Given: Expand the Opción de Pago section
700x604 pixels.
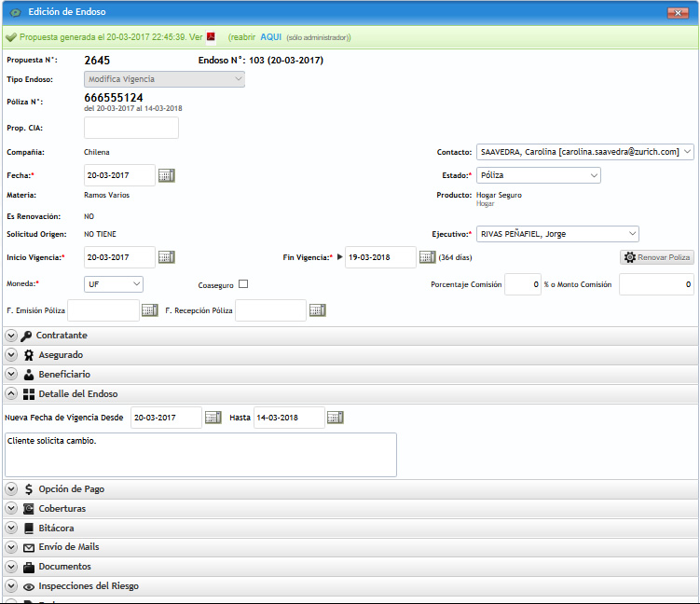Looking at the screenshot, I should tap(11, 488).
